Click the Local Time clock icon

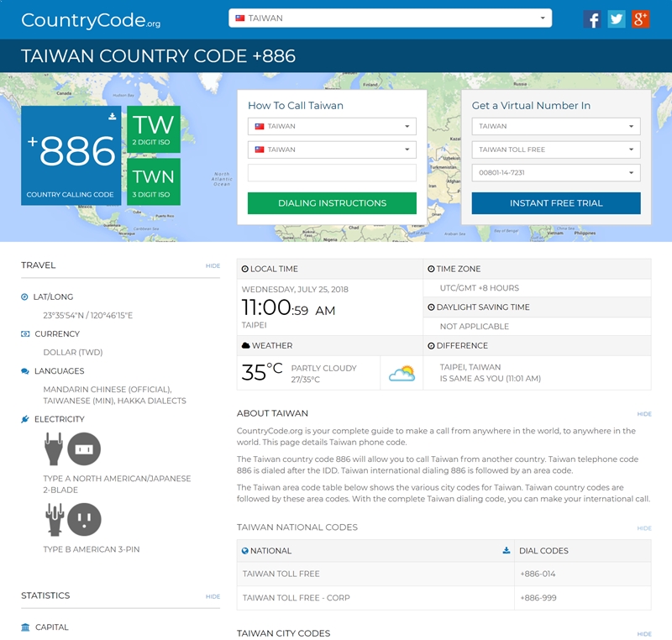tap(244, 269)
